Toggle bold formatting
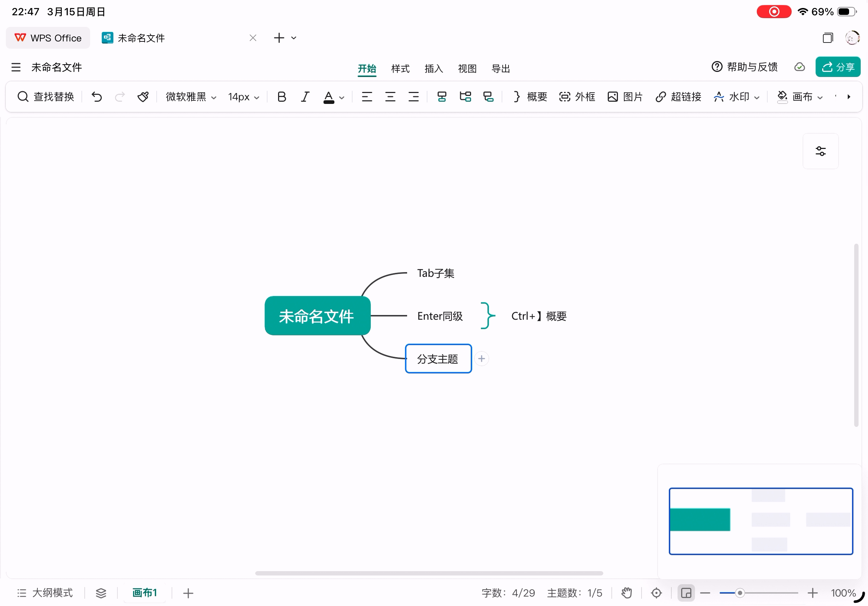The image size is (868, 606). tap(282, 97)
